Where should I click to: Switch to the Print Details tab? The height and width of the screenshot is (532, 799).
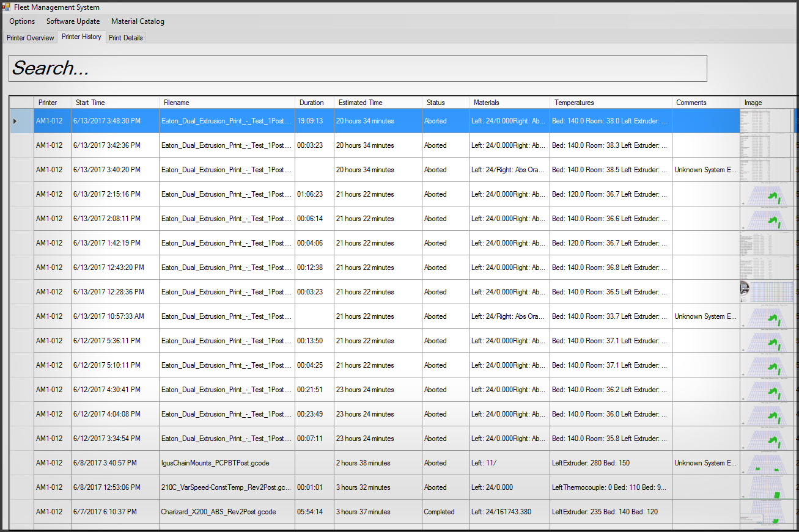tap(125, 38)
